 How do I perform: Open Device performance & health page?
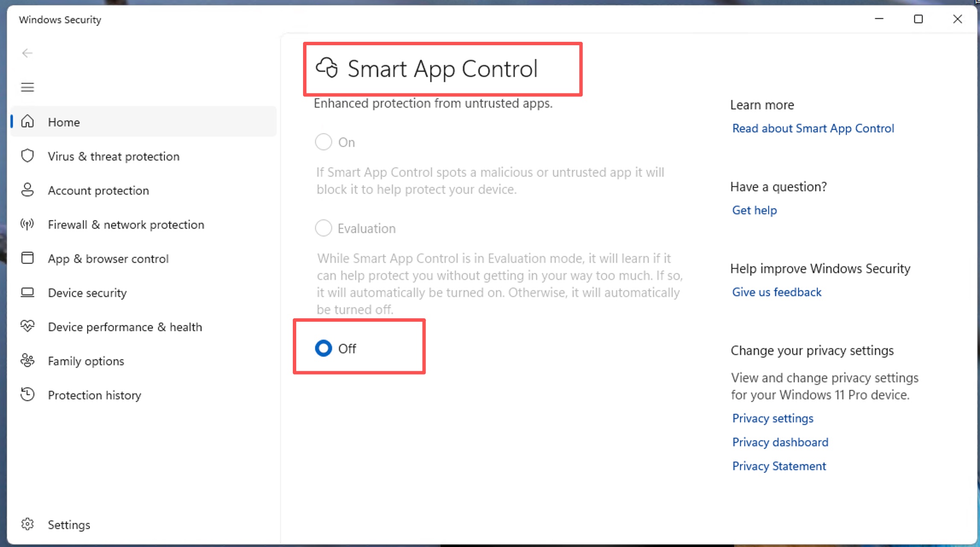[x=143, y=327]
